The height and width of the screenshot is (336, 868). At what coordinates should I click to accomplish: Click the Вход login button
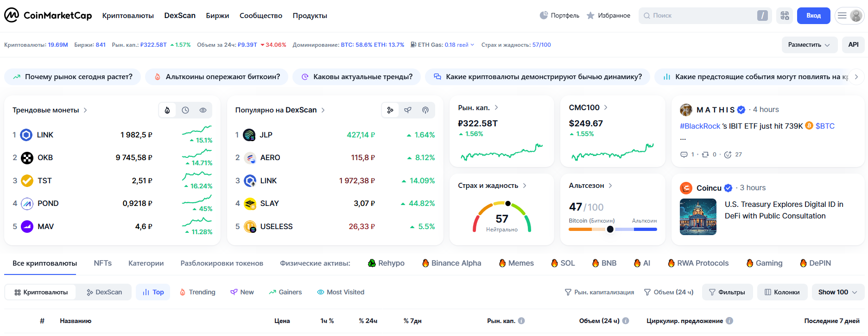[x=814, y=15]
